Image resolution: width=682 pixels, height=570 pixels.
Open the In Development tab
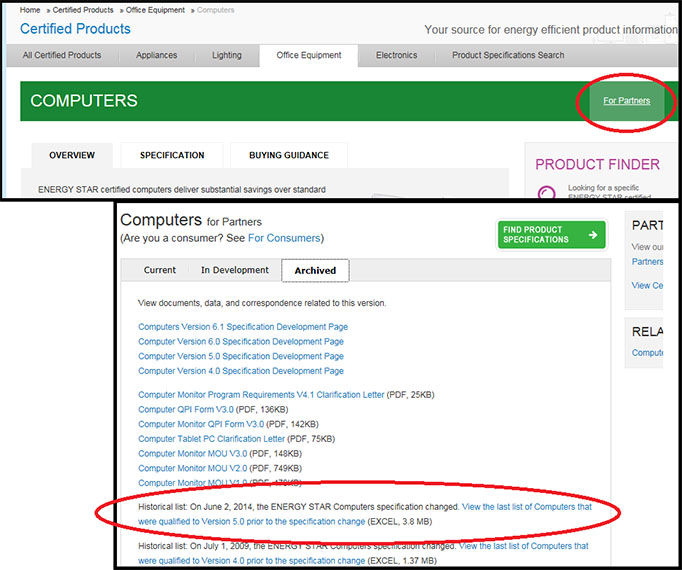[235, 270]
